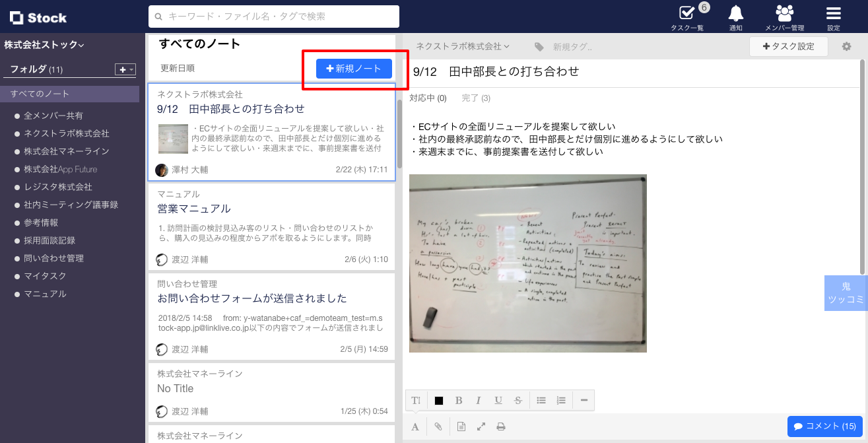Screen dimensions: 868x443
Task: Attach a file with the paperclip icon
Action: click(x=438, y=426)
